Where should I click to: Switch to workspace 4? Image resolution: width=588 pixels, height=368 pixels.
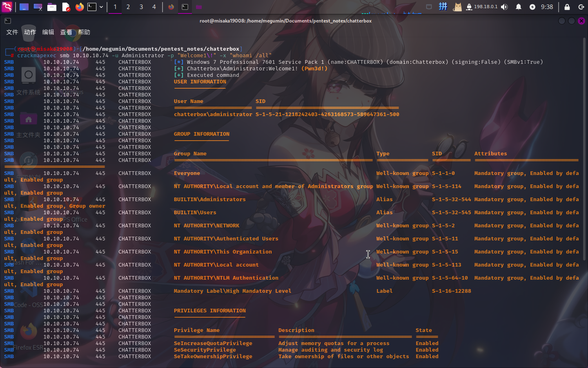pyautogui.click(x=154, y=7)
